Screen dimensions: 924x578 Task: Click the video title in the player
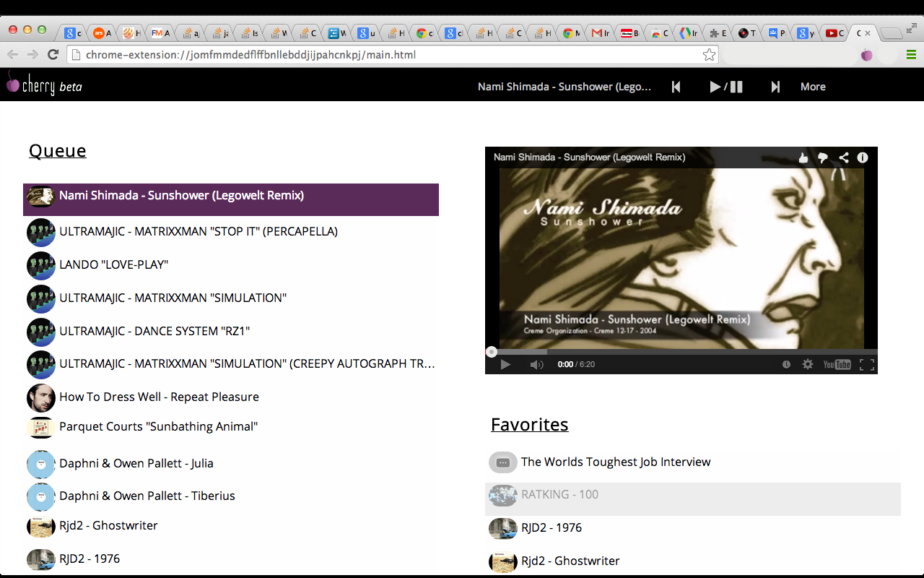pos(590,157)
